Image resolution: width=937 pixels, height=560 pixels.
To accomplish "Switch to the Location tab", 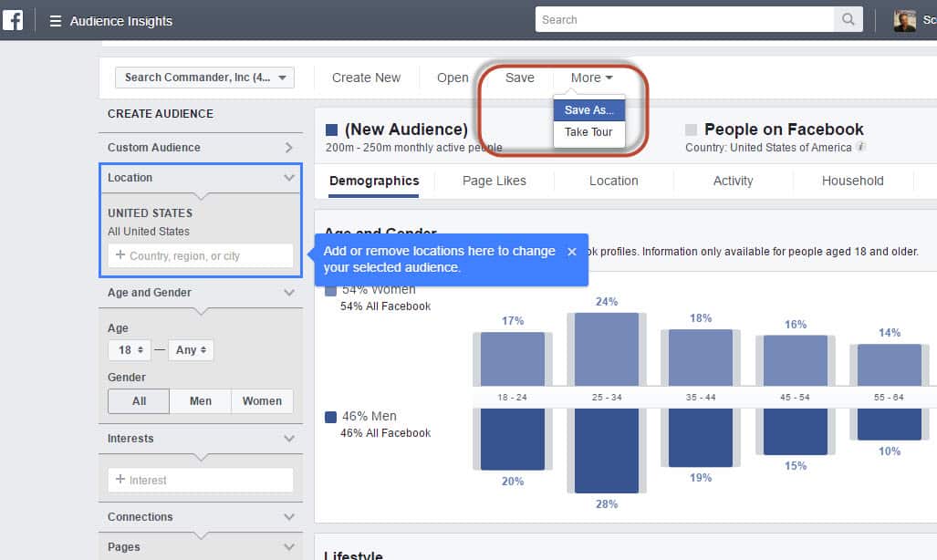I will [x=614, y=181].
